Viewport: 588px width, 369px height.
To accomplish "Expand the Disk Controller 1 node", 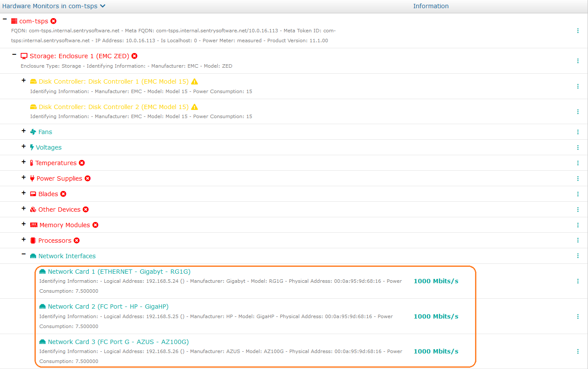I will [24, 81].
